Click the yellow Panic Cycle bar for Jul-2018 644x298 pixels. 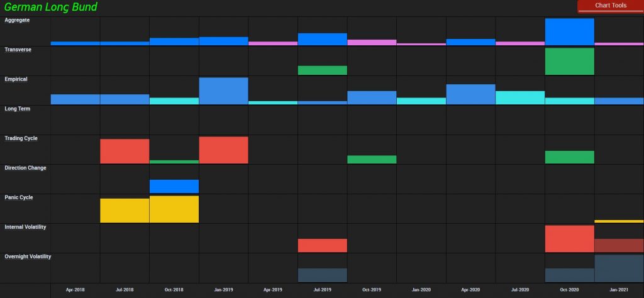(x=125, y=211)
